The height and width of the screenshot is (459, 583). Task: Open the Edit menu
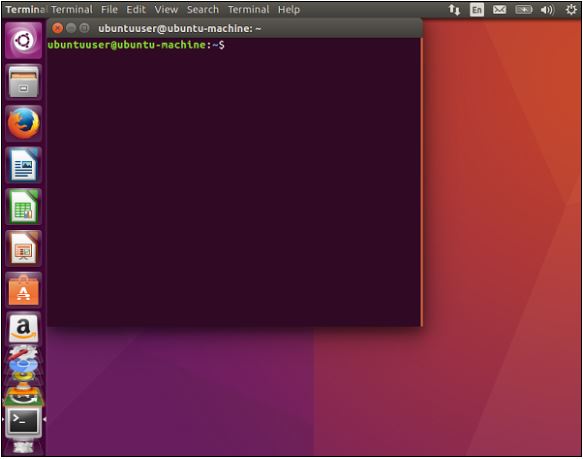click(x=136, y=9)
